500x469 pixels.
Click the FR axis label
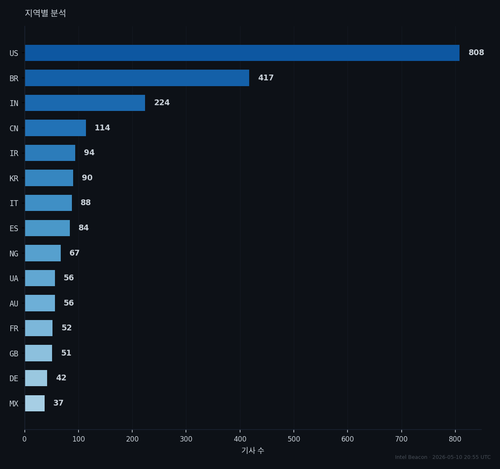click(x=14, y=329)
